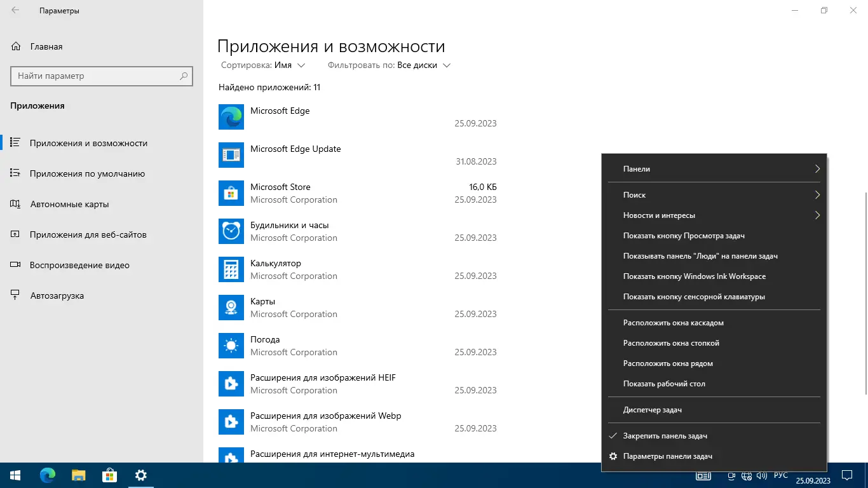Click the network status icon in the tray

pyautogui.click(x=747, y=475)
